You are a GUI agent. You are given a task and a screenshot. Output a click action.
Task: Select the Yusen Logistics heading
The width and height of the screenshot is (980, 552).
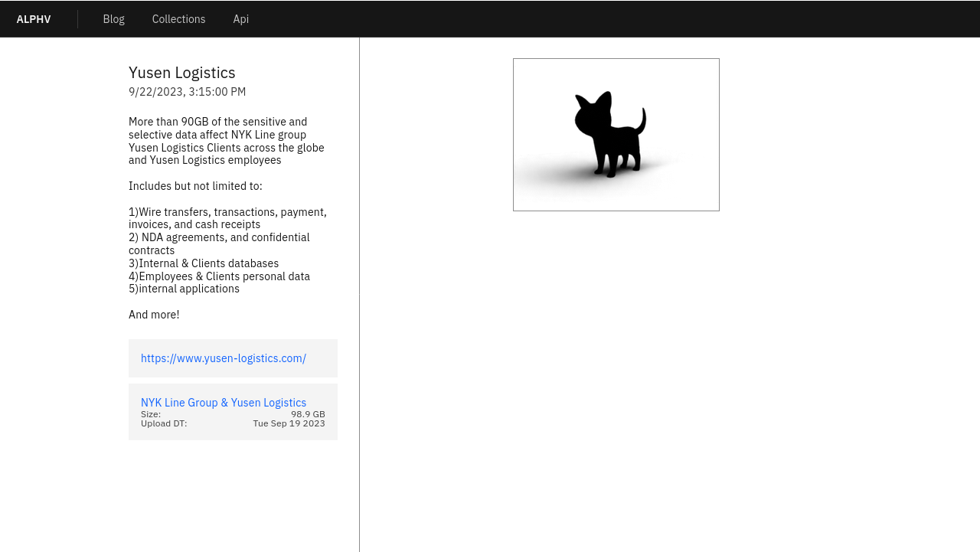coord(182,73)
